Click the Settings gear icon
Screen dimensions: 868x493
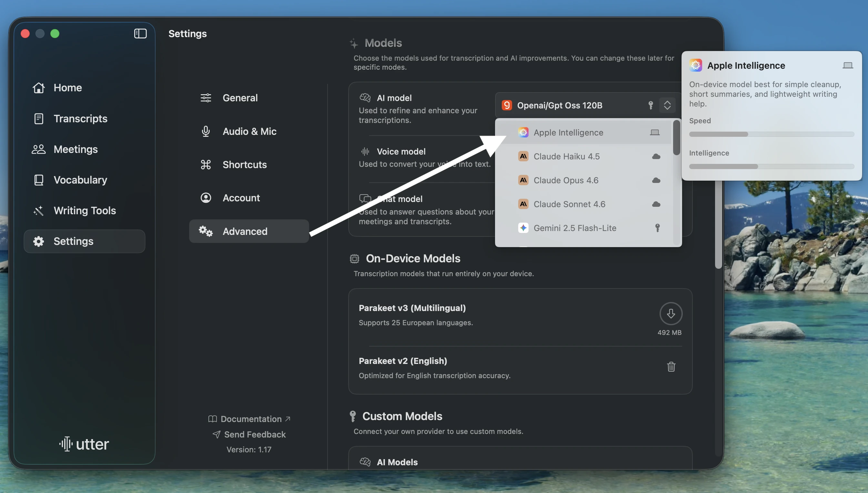39,241
